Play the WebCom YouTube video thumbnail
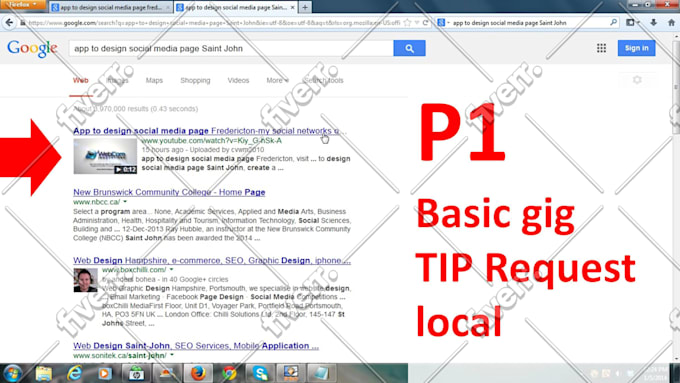This screenshot has width=680, height=383. [105, 156]
